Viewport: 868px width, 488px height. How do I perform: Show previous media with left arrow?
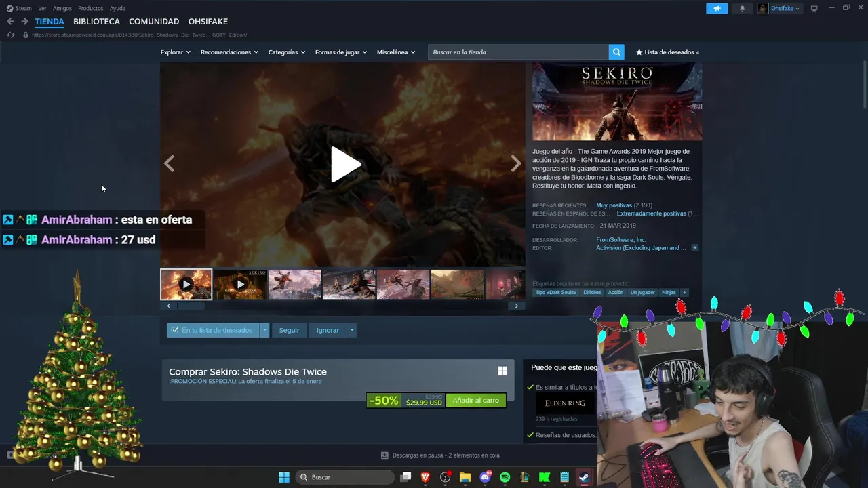pyautogui.click(x=170, y=163)
